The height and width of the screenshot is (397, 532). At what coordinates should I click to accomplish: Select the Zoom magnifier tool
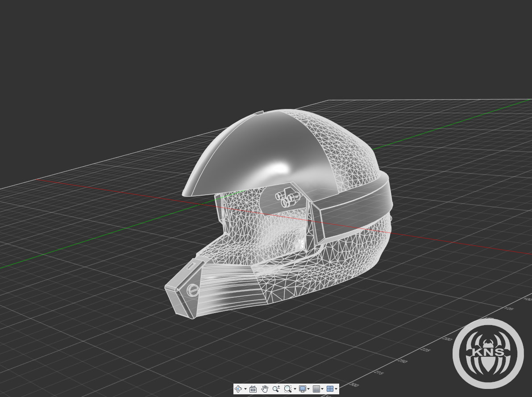[x=276, y=389]
